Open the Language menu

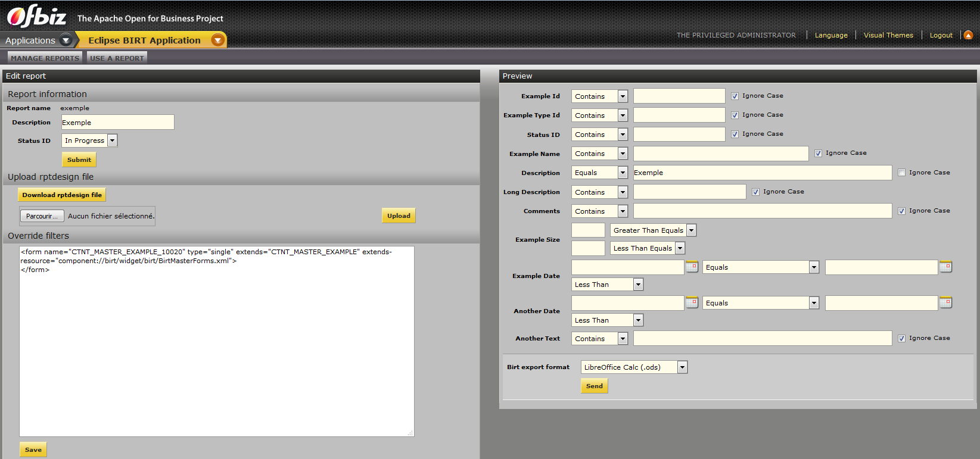831,35
